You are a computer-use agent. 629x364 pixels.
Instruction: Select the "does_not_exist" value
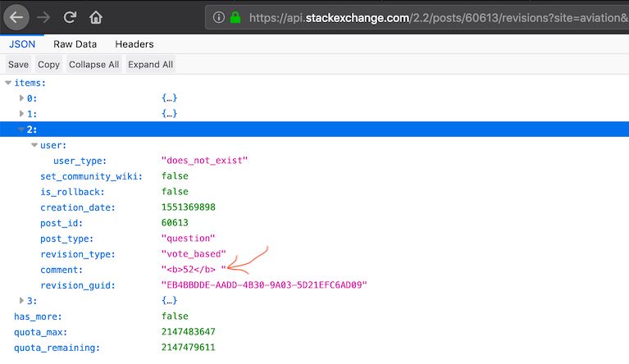coord(204,161)
